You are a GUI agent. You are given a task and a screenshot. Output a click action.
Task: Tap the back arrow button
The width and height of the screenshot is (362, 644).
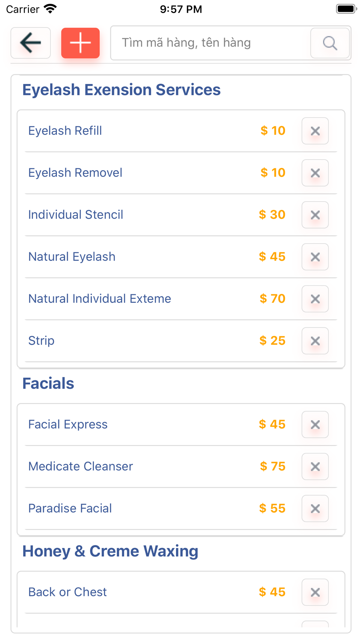pyautogui.click(x=31, y=43)
